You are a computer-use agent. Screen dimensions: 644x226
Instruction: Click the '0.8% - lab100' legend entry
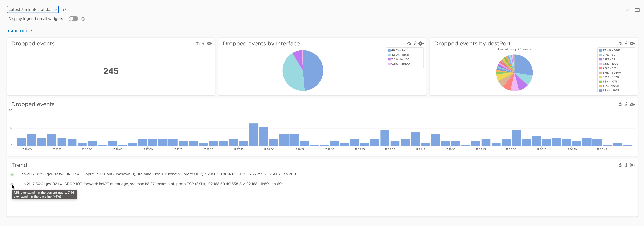click(x=399, y=64)
